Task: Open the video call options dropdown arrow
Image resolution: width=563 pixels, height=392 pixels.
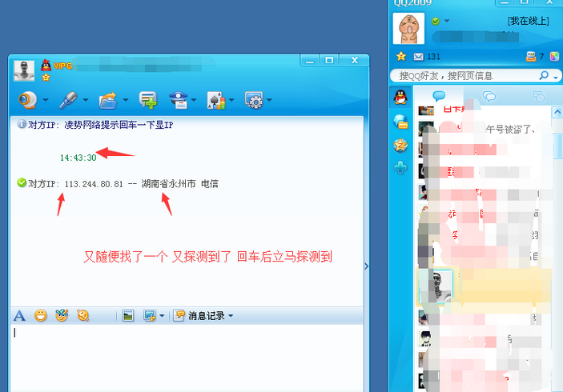Action: tap(46, 100)
